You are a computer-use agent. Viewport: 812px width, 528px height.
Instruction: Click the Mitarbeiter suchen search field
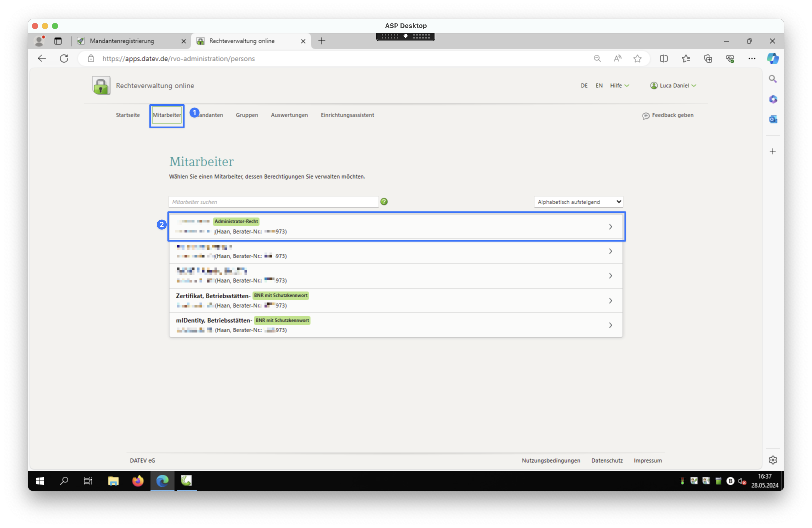(x=273, y=202)
